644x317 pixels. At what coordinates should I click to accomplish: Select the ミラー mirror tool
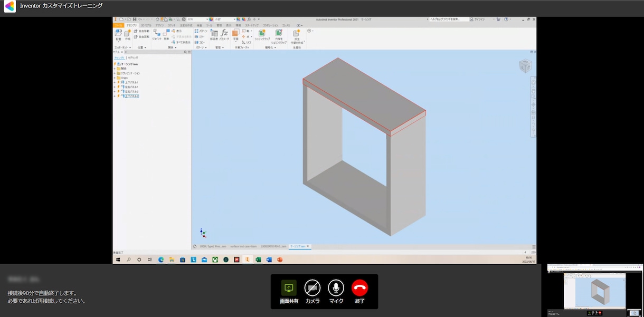coord(200,37)
